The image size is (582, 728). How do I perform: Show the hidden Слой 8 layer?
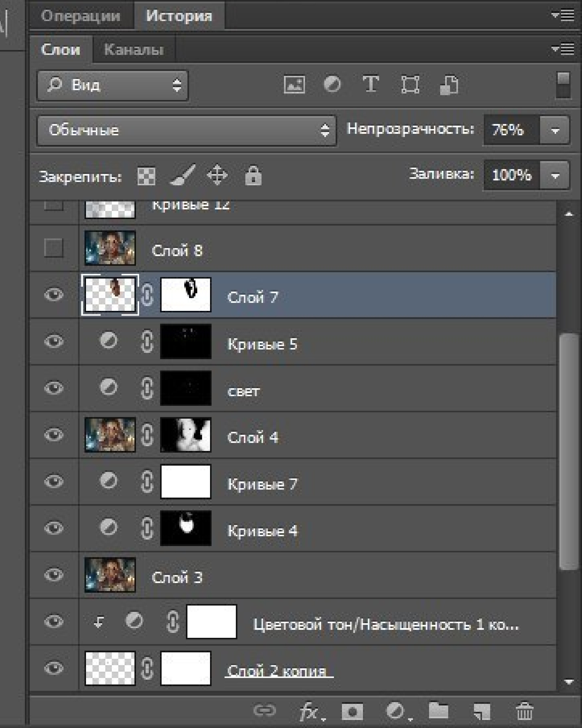click(x=54, y=248)
